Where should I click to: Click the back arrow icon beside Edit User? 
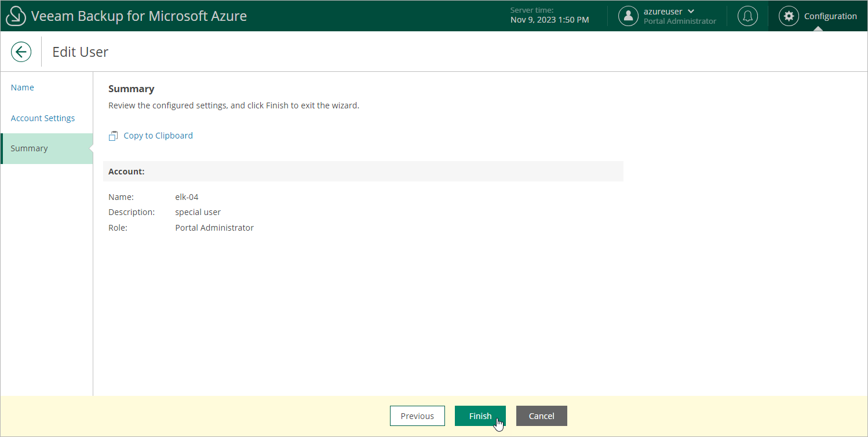tap(21, 52)
